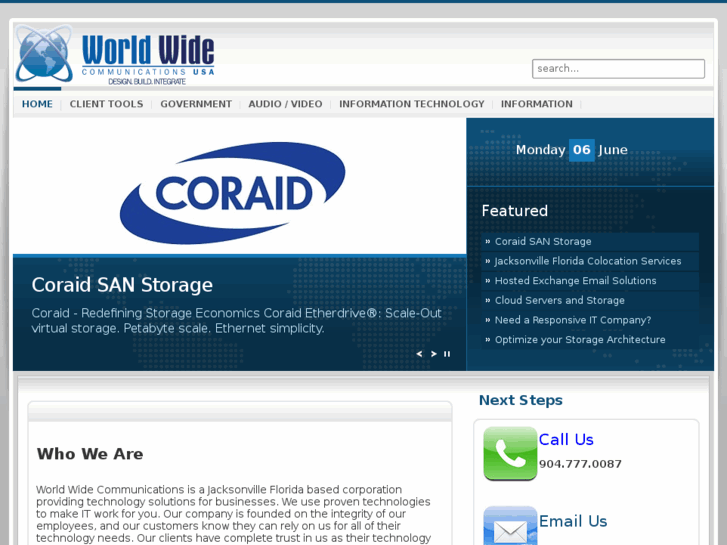Click the World Wide Communications globe logo
The width and height of the screenshot is (727, 545).
44,54
